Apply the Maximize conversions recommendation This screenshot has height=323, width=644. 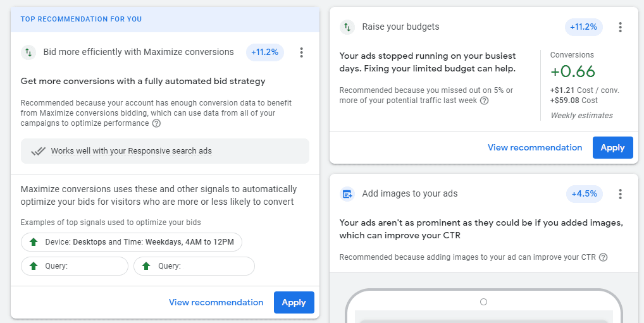[x=294, y=303]
